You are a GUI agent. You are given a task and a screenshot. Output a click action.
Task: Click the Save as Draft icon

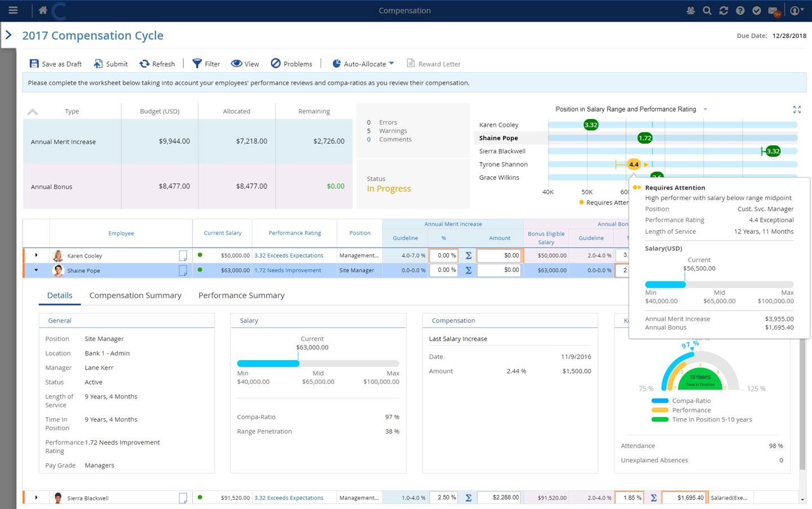point(34,64)
